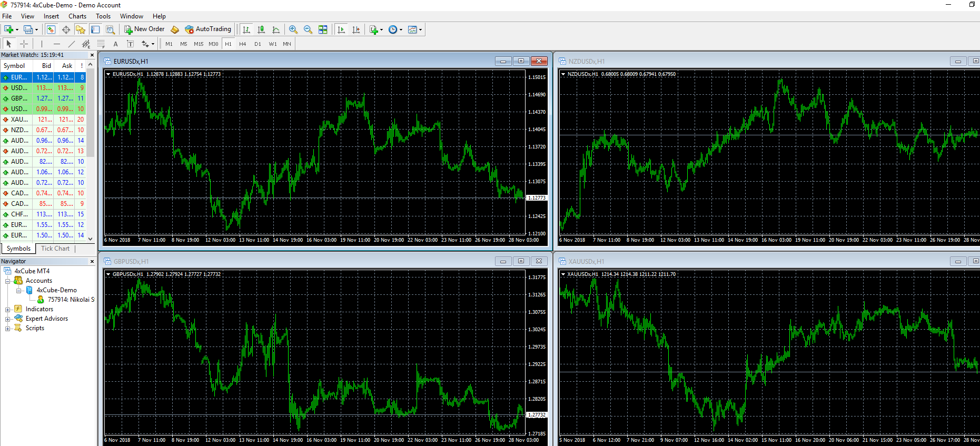Expand the Periods clock dropdown arrow

click(401, 30)
